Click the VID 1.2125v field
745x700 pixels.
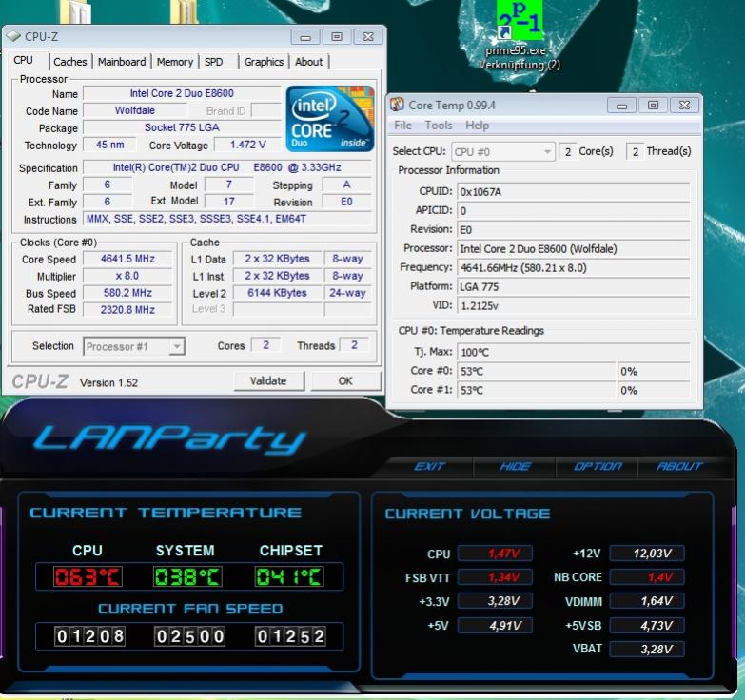pyautogui.click(x=574, y=305)
